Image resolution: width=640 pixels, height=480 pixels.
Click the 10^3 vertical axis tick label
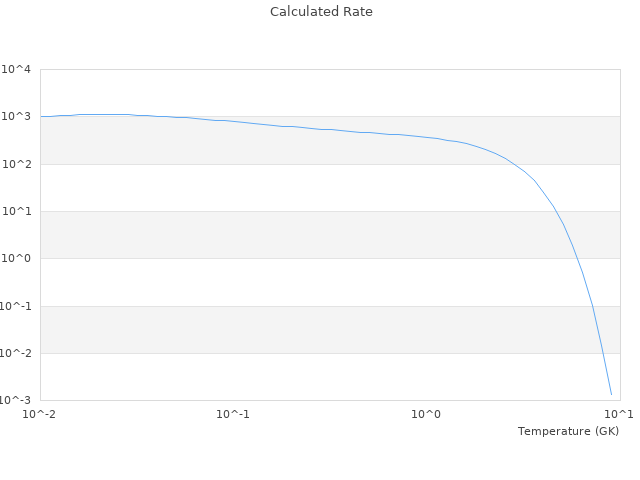coord(17,117)
